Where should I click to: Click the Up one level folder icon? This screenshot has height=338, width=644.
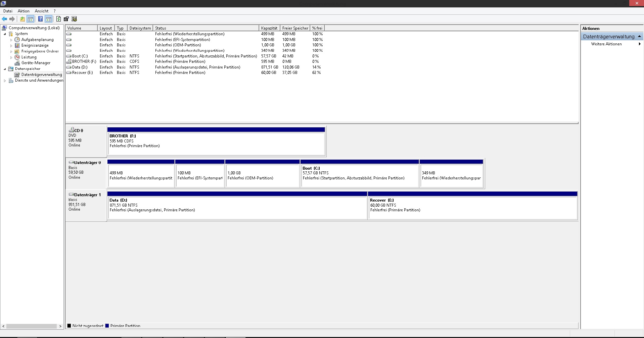coord(22,19)
